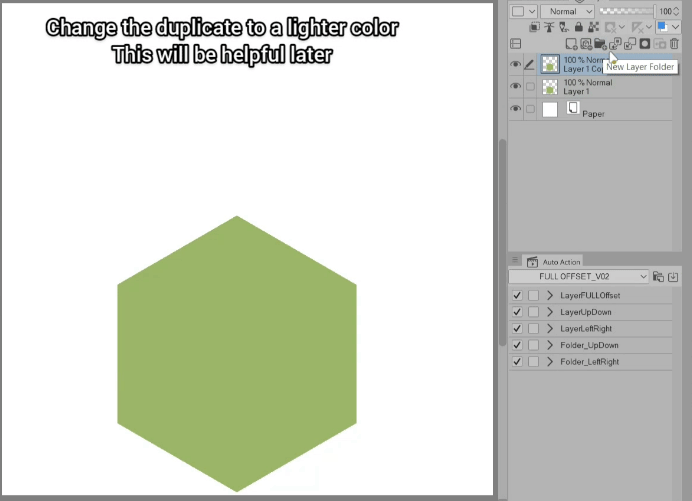Expand the Folder_UpDown action
Screen dimensions: 692x501
click(x=550, y=345)
